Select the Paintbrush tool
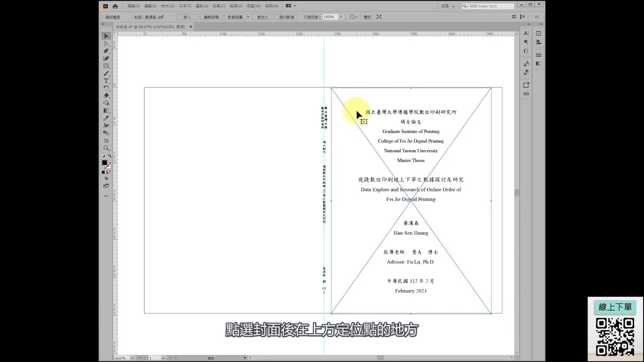This screenshot has height=362, width=644. point(106,73)
